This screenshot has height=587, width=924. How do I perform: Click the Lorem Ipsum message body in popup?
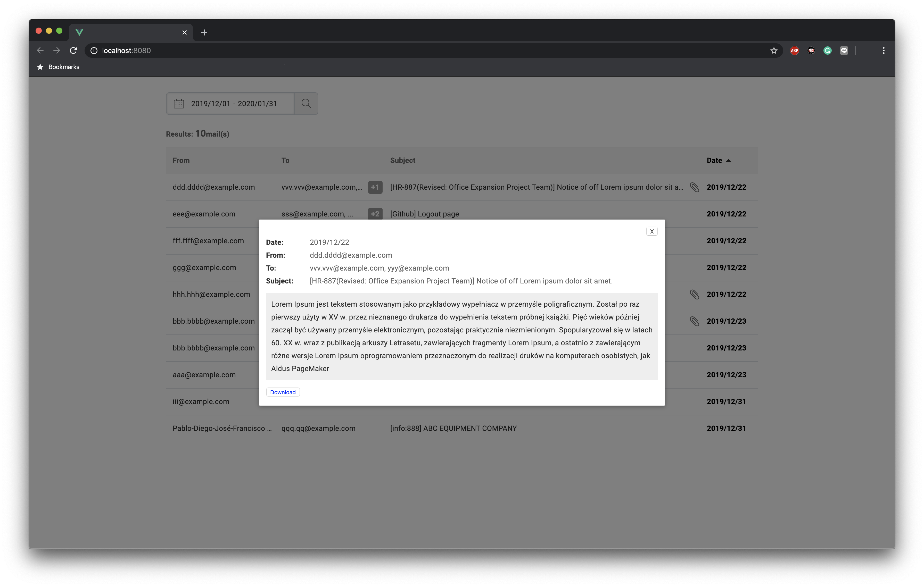coord(462,336)
